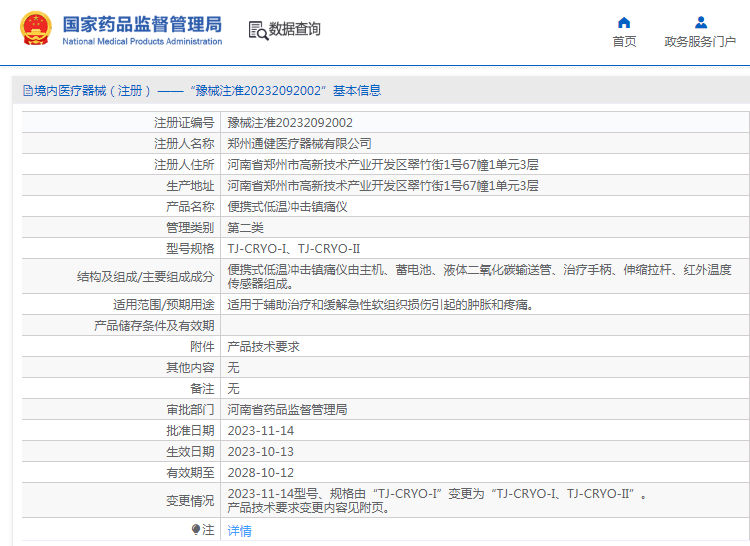Viewport: 750px width, 546px height.
Task: Click the government service portal person icon
Action: pos(700,22)
